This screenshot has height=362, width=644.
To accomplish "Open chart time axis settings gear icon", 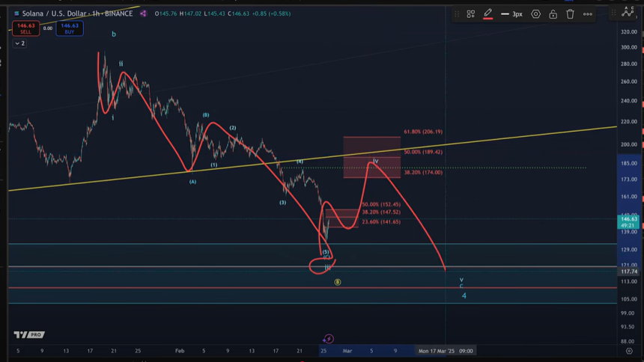I will click(x=628, y=350).
